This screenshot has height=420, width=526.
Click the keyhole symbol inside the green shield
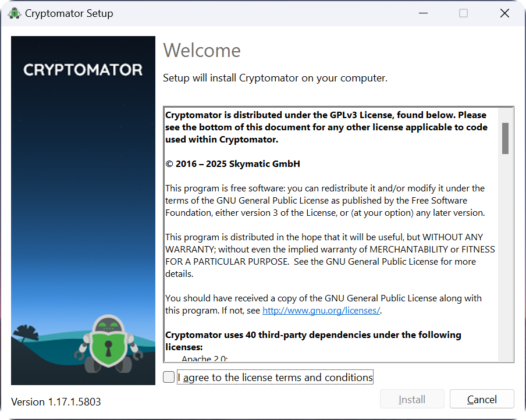[x=109, y=347]
